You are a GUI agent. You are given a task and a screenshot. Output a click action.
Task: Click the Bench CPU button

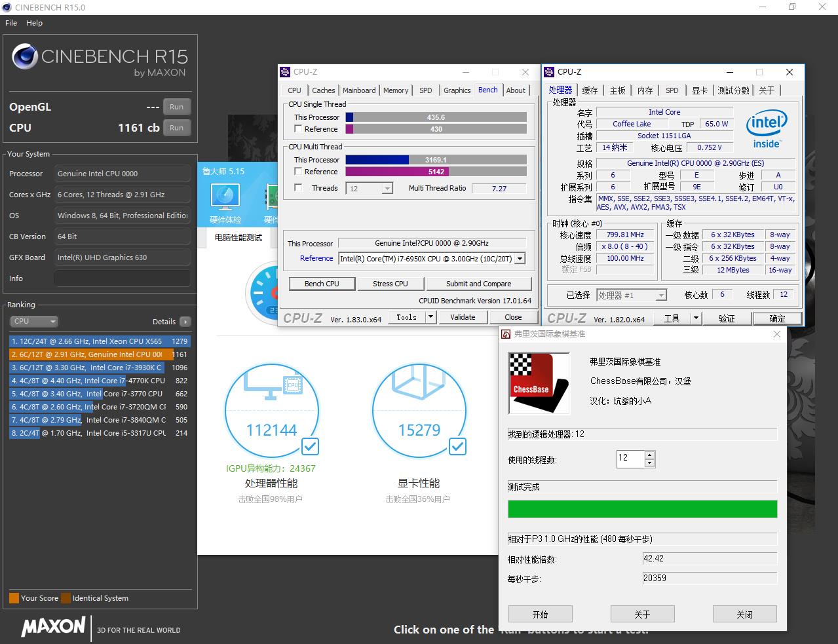coord(322,284)
